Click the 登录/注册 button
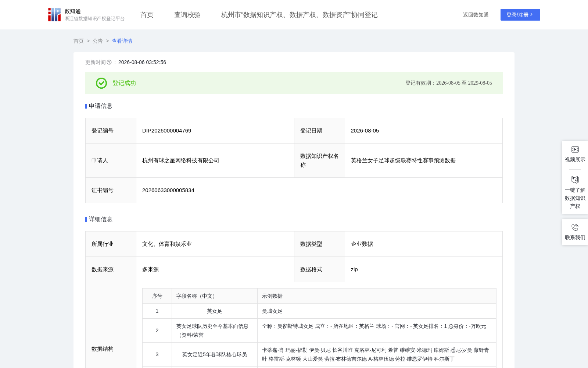This screenshot has height=368, width=588. pyautogui.click(x=520, y=15)
